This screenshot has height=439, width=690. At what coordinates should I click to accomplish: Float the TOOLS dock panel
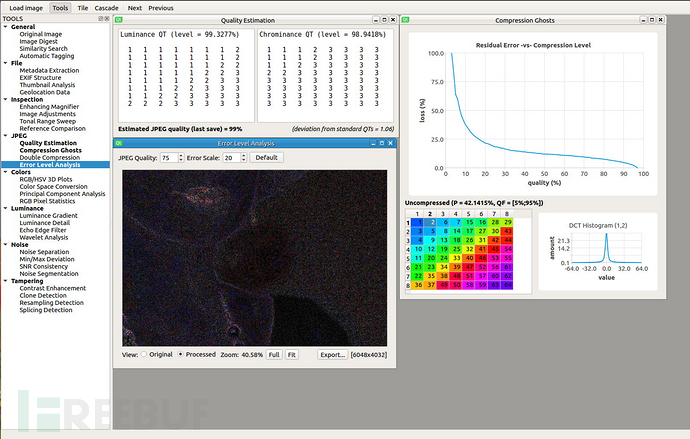pos(101,18)
